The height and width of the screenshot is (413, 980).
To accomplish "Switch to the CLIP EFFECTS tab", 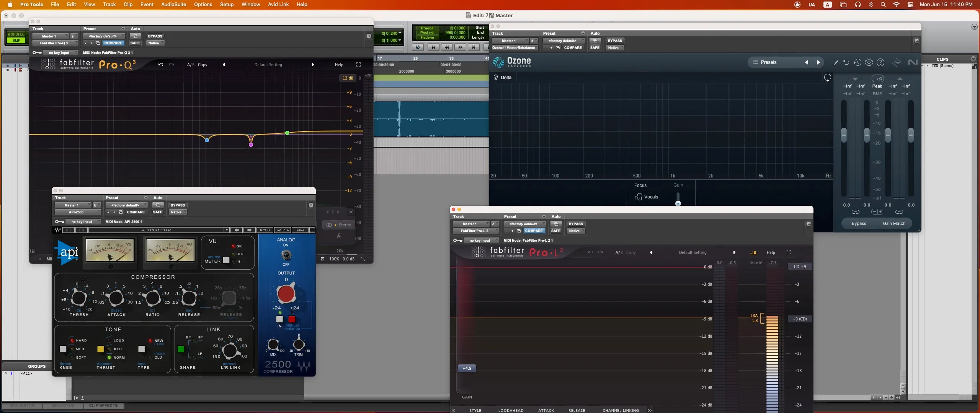I will point(103,406).
